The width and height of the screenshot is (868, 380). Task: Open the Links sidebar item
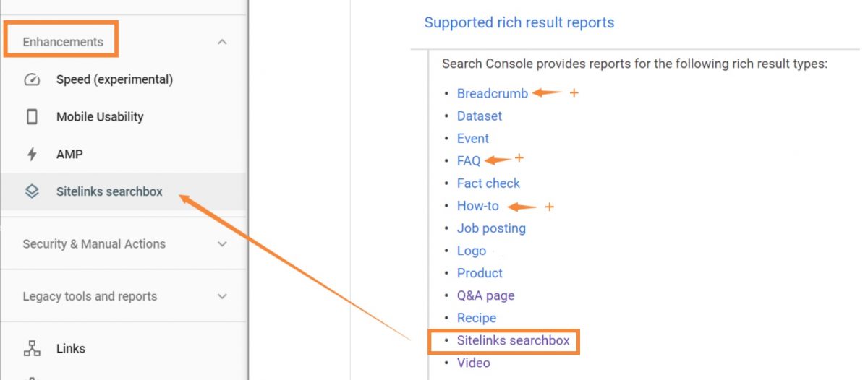pos(71,349)
